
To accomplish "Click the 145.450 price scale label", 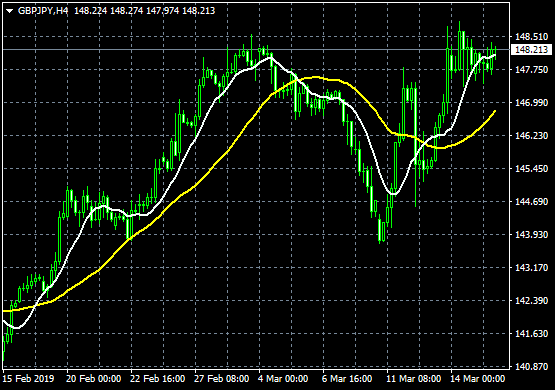I will pos(531,168).
